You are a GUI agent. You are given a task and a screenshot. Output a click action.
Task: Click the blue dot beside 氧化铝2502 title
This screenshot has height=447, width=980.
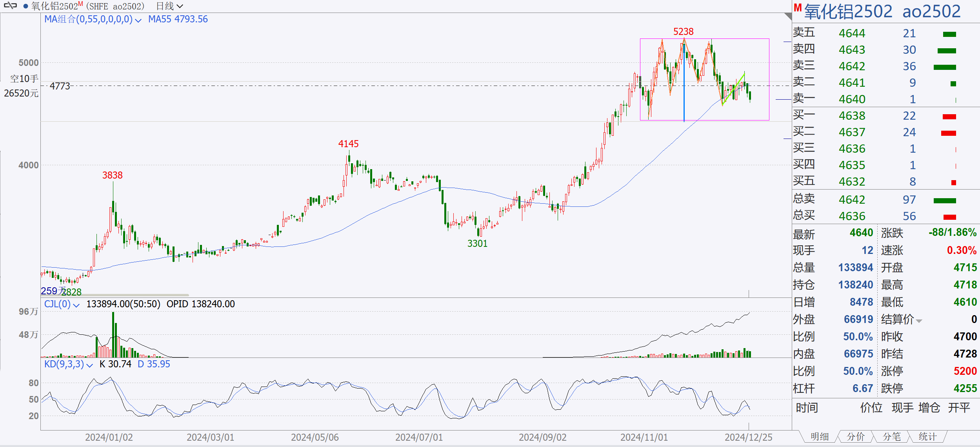click(25, 6)
